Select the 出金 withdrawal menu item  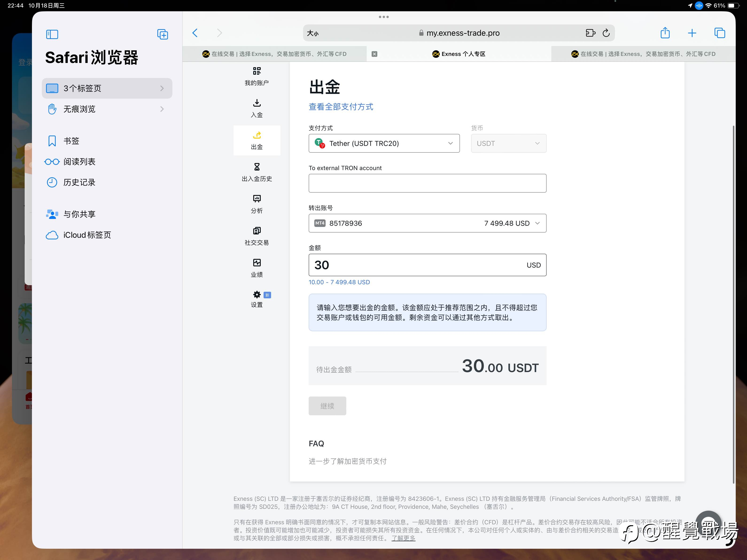pos(257,140)
